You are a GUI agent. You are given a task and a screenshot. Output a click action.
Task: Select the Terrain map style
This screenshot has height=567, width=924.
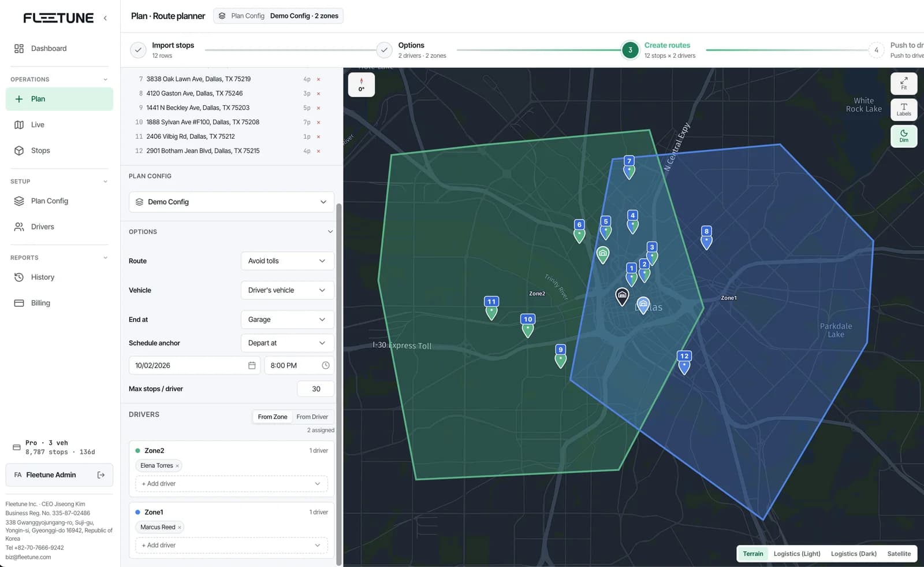point(753,554)
